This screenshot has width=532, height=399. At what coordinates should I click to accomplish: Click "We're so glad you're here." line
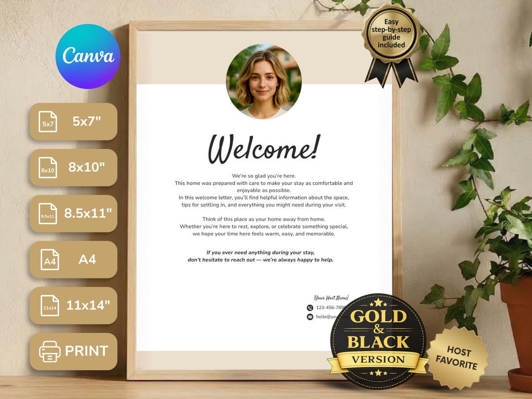[x=264, y=176]
